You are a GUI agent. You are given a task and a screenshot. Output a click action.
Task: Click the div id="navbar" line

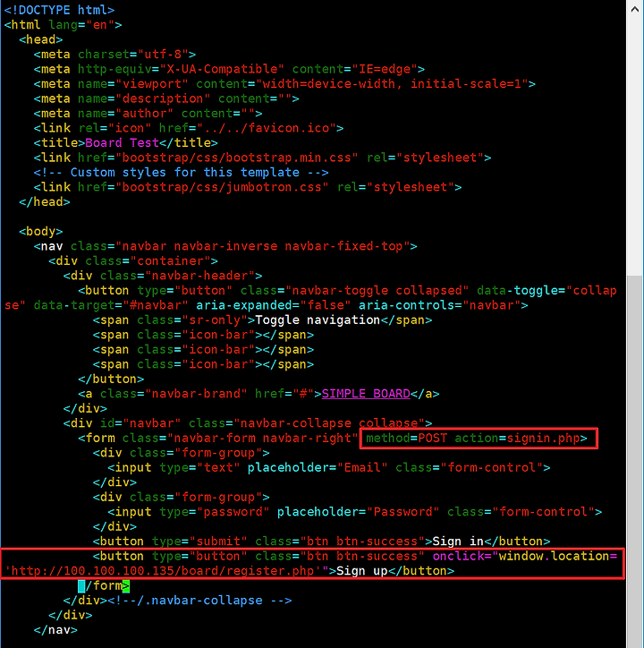click(248, 423)
